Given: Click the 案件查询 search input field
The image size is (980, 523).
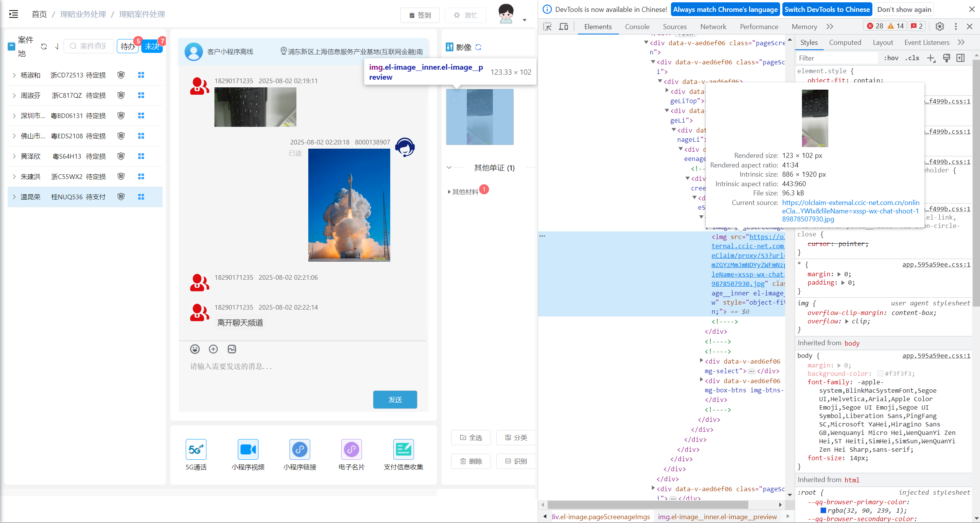Looking at the screenshot, I should (x=92, y=46).
